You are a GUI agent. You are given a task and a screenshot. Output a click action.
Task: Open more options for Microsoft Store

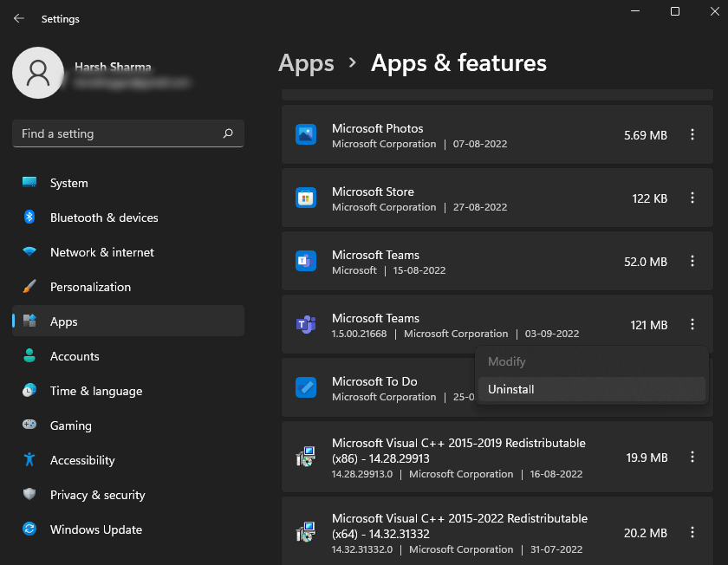point(692,198)
